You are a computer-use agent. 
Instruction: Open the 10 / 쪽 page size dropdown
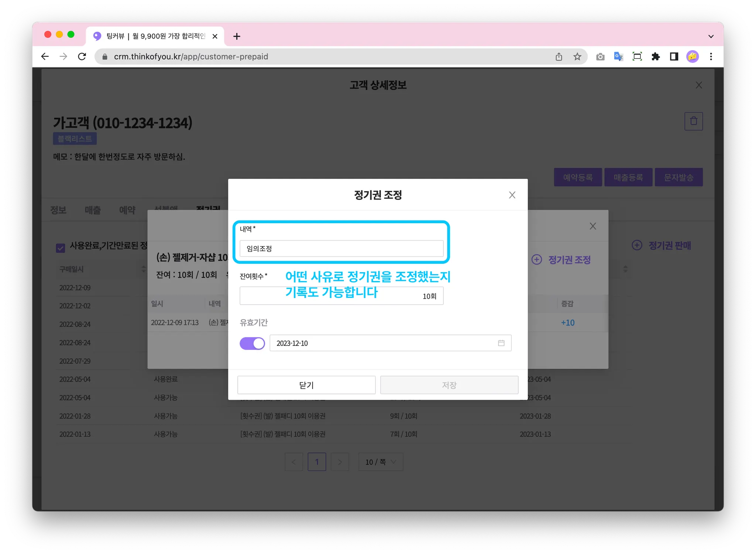point(381,462)
